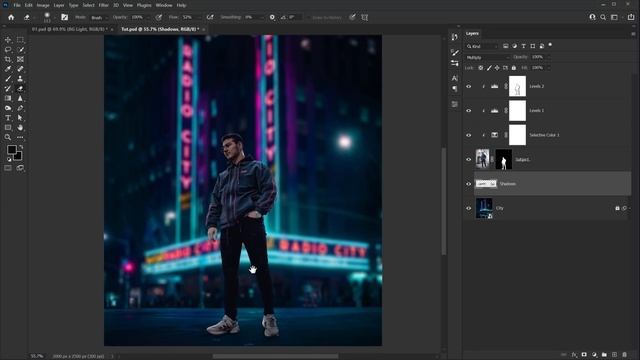This screenshot has width=640, height=360.
Task: Toggle lock transparent pixels
Action: pos(481,68)
